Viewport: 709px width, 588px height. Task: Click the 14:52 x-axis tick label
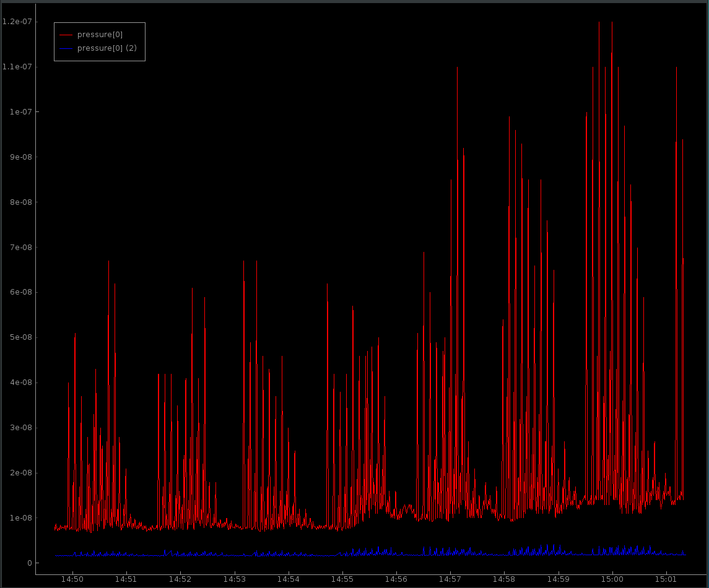(180, 579)
